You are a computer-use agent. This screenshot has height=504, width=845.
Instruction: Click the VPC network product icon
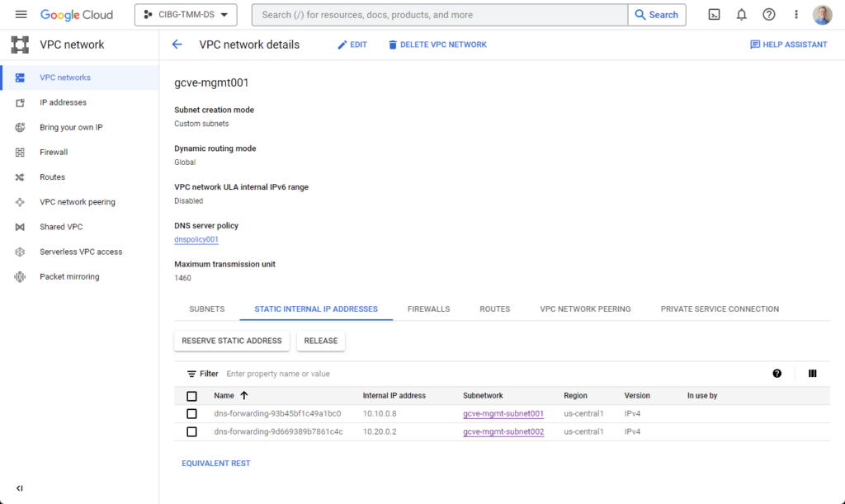coord(20,45)
